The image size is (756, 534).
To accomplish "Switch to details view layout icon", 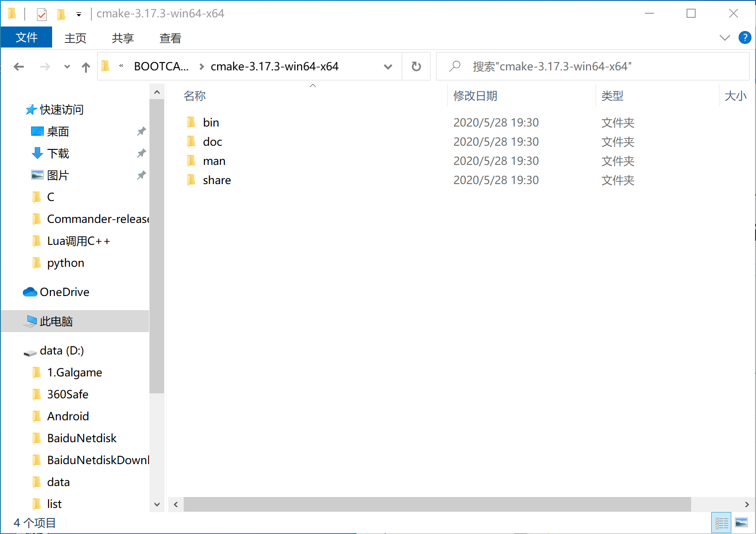I will (x=722, y=523).
